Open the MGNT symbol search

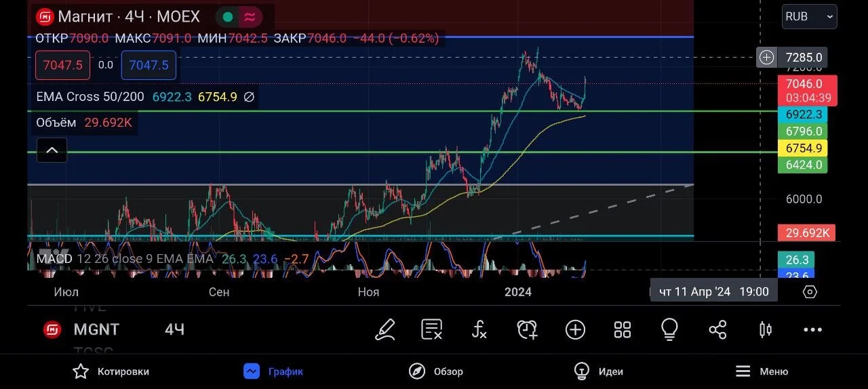(96, 329)
